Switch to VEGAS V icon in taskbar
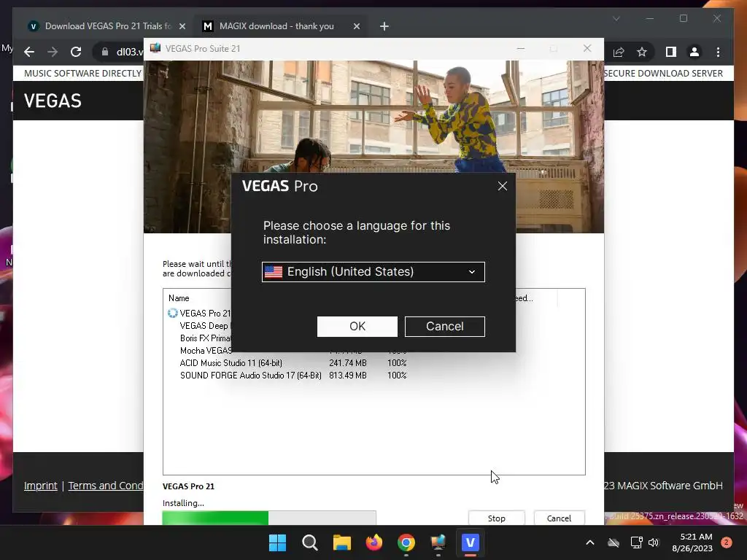747x560 pixels. (x=471, y=542)
